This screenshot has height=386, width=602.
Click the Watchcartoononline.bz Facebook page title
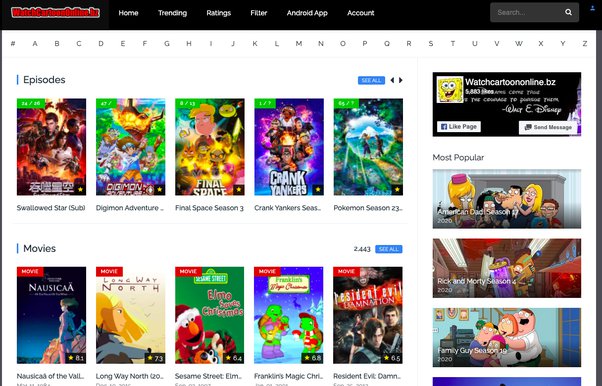tap(510, 82)
